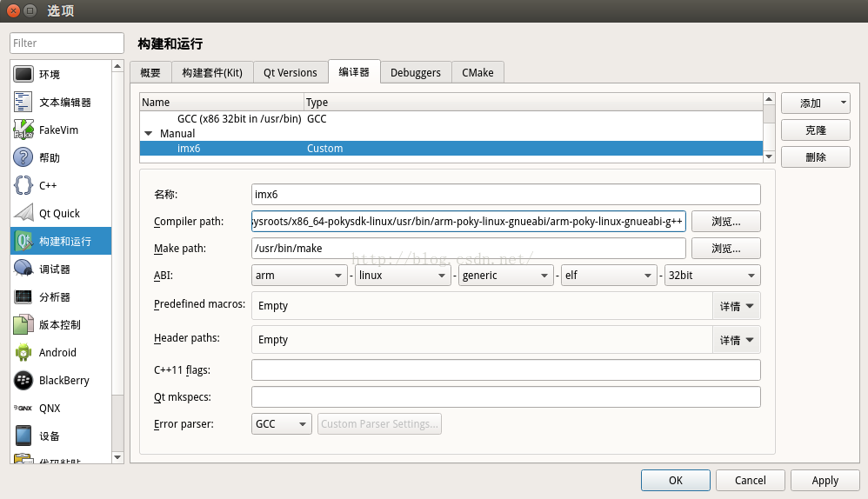868x499 pixels.
Task: Select the 文本编辑器 text editor icon
Action: pyautogui.click(x=23, y=102)
